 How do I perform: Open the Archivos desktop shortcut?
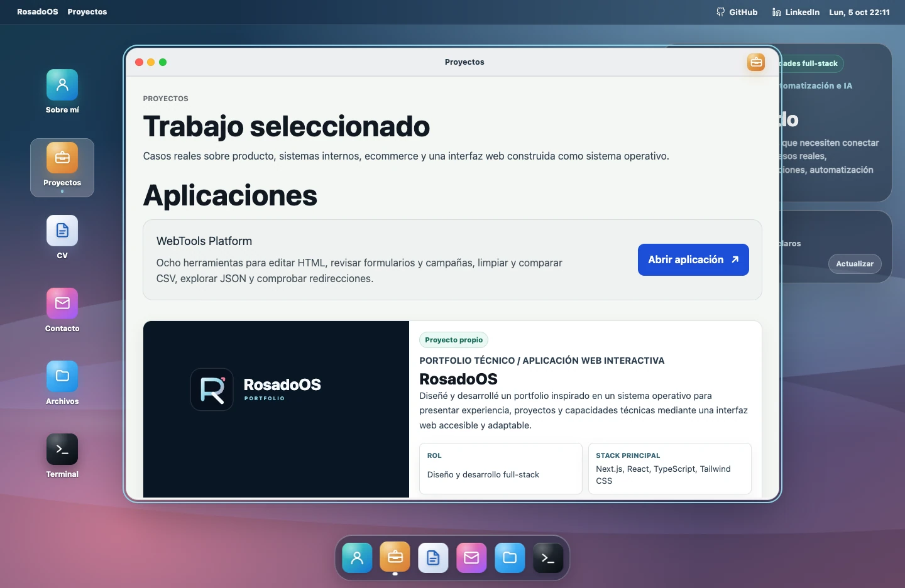[x=62, y=383]
